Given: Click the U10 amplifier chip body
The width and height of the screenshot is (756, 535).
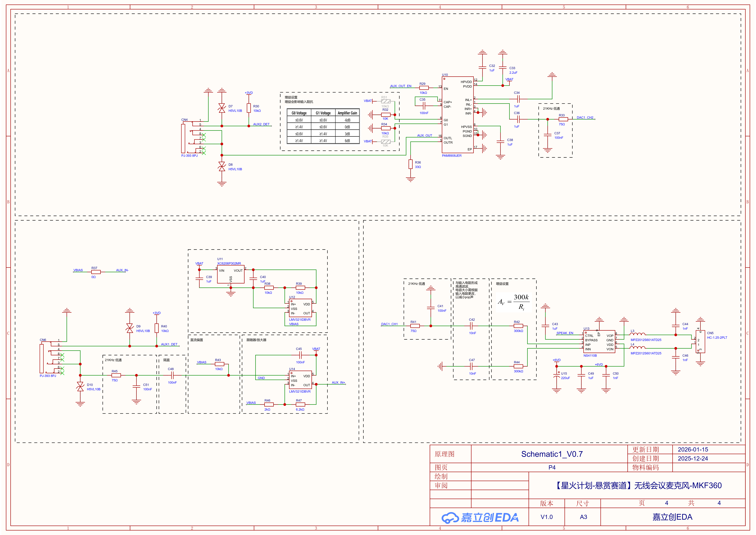Looking at the screenshot, I should tap(458, 115).
